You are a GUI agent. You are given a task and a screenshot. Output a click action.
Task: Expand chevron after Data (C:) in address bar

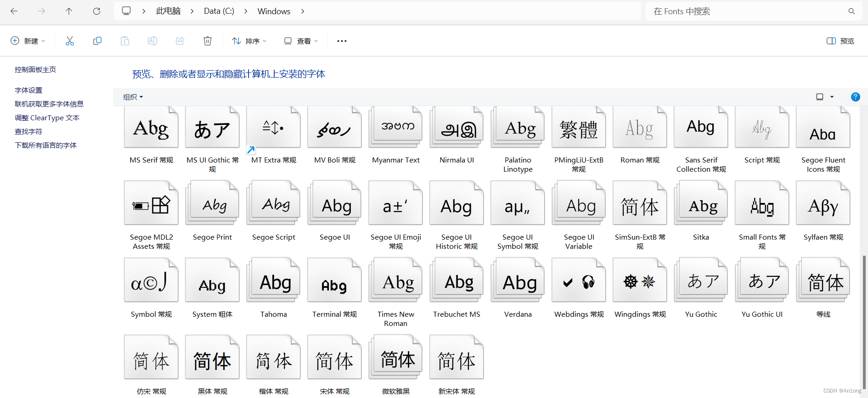click(x=246, y=11)
